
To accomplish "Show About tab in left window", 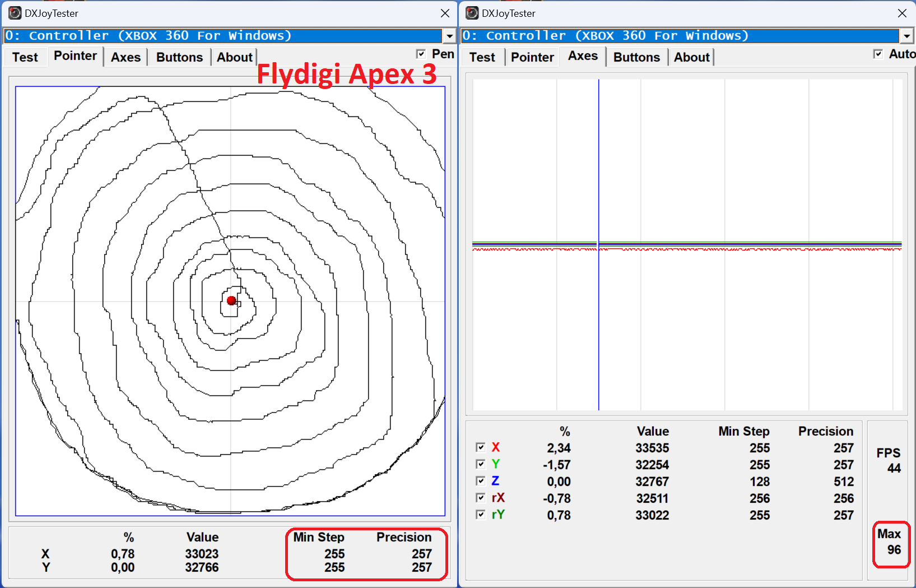I will (234, 57).
